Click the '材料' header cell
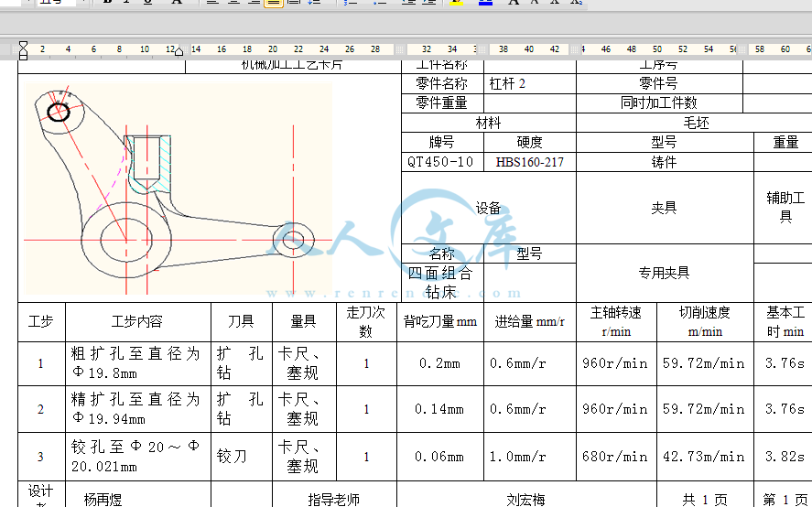This screenshot has width=812, height=507. [x=488, y=123]
